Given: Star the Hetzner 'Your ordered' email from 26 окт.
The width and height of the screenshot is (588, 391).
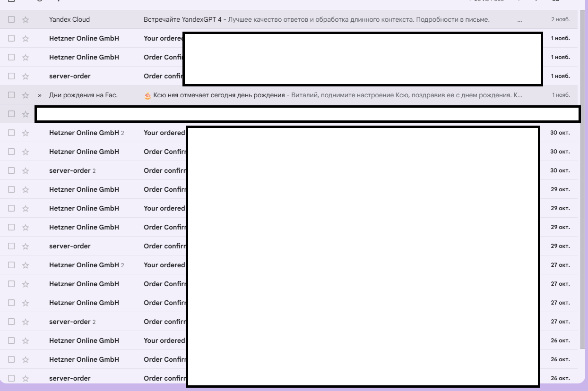Looking at the screenshot, I should (x=26, y=340).
